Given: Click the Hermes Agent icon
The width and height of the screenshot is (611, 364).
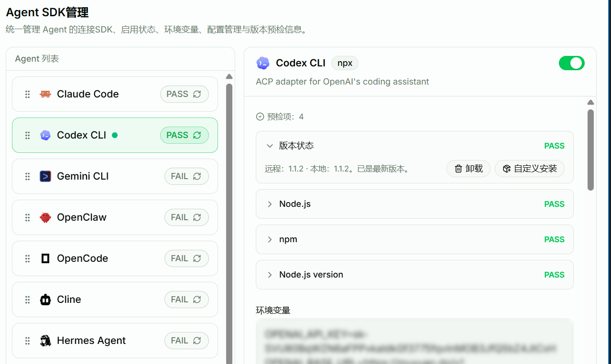Looking at the screenshot, I should (x=45, y=341).
